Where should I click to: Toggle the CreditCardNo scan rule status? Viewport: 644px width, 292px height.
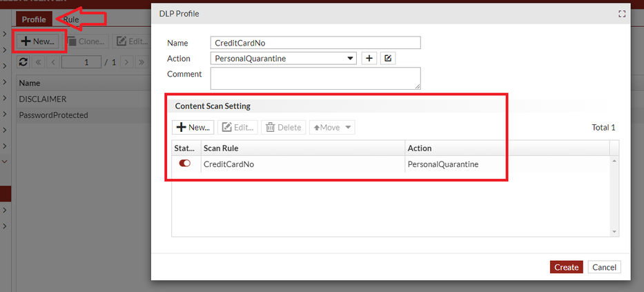tap(185, 164)
